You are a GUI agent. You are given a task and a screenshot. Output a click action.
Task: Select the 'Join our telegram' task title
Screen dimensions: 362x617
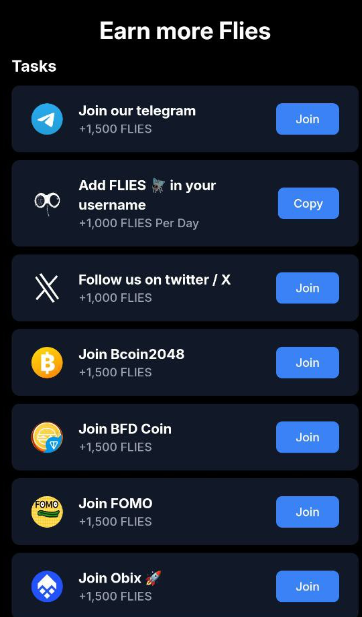tap(137, 111)
